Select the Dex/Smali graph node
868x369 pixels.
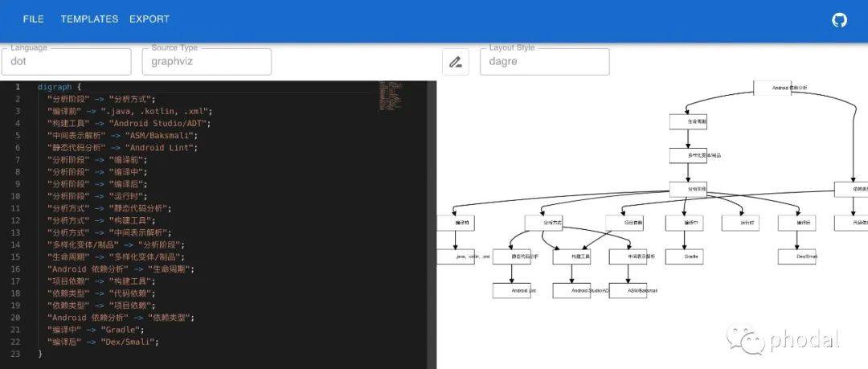[796, 256]
